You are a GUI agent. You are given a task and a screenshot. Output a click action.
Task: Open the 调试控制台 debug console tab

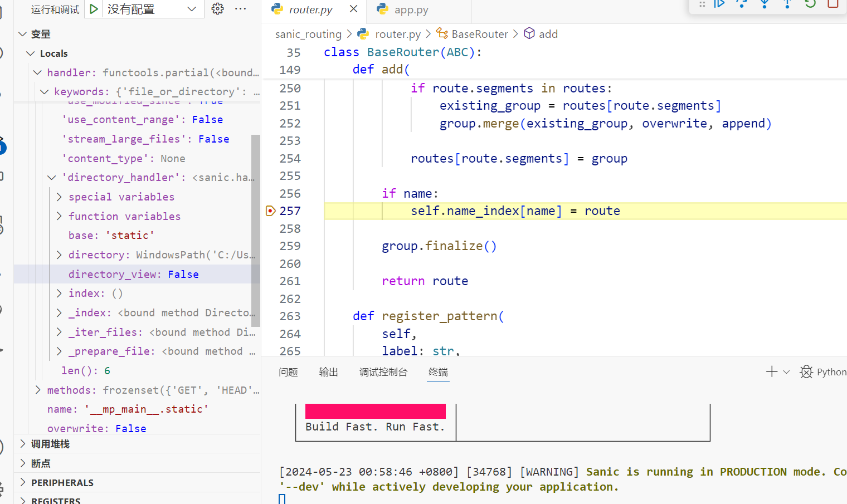[x=383, y=372]
